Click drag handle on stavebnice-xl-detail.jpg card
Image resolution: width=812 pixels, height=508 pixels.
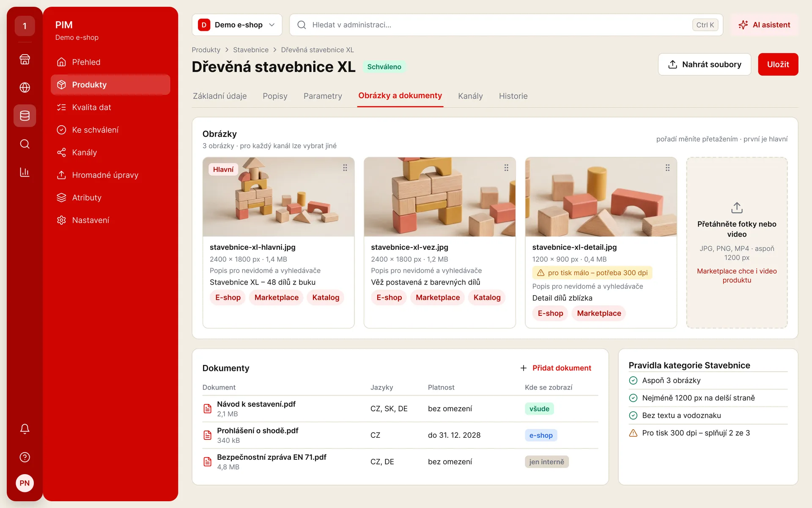pos(667,168)
